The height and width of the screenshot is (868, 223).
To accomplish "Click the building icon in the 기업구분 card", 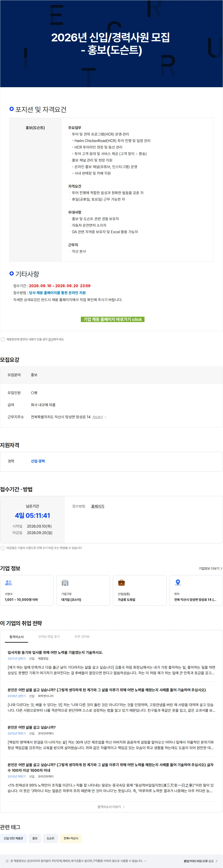I will pyautogui.click(x=65, y=583).
